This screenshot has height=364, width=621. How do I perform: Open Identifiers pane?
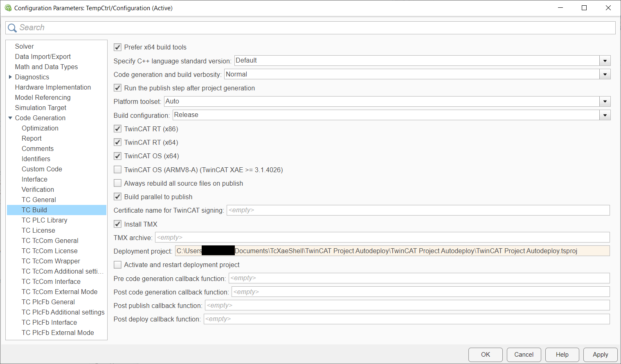pos(36,159)
